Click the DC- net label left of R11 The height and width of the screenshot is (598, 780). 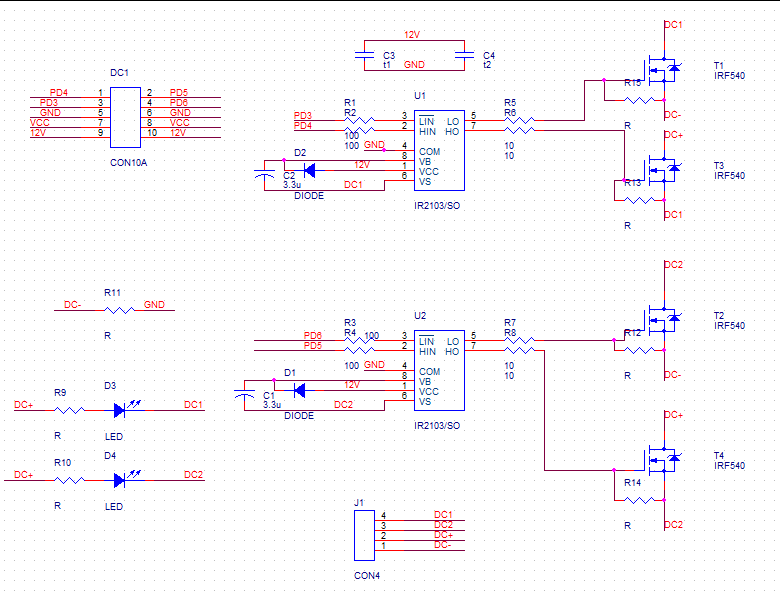pyautogui.click(x=73, y=304)
